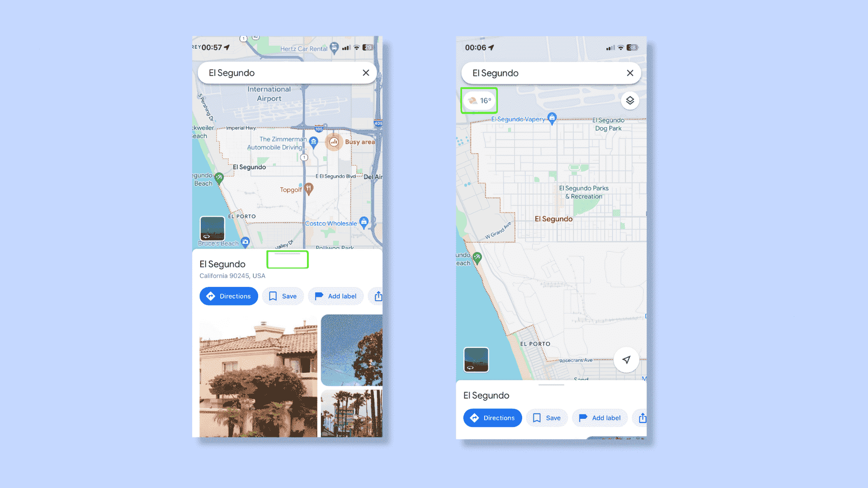This screenshot has height=488, width=868.
Task: Clear the search using X on right screen
Action: (630, 73)
